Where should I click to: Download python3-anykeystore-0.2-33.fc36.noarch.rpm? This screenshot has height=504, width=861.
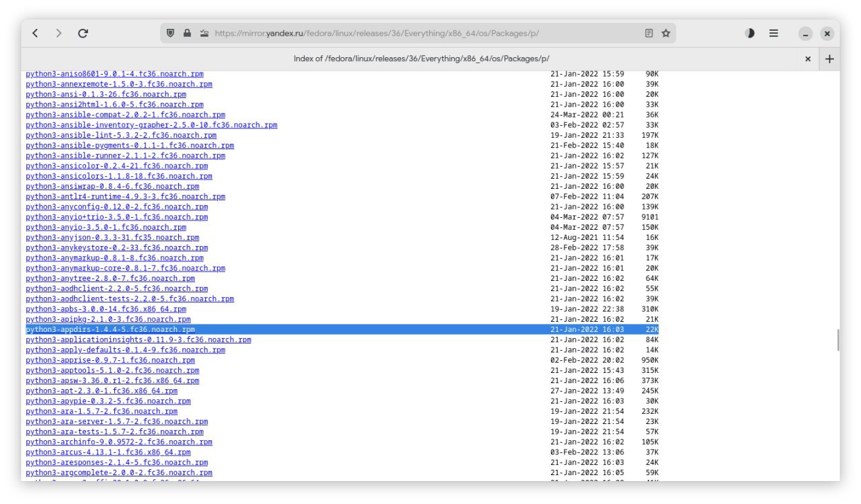pos(116,247)
